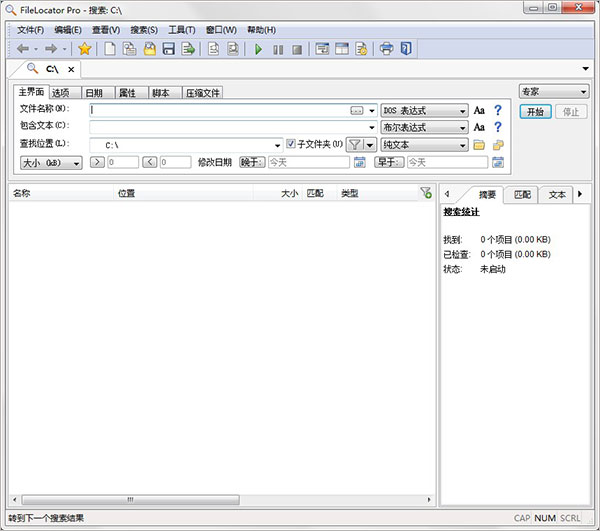Image resolution: width=600 pixels, height=531 pixels.
Task: Browse for folder with yellow folder icon
Action: click(x=479, y=145)
